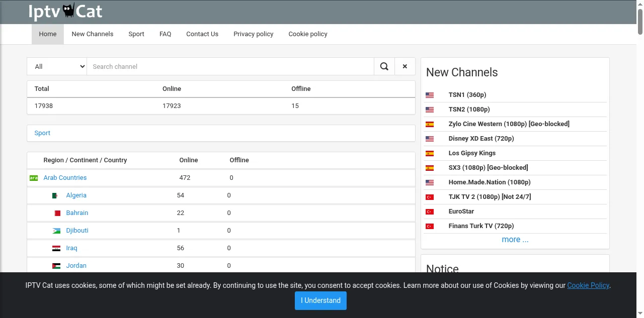Click the Spain flag beside Zylo Cine Western
The image size is (644, 318).
(x=430, y=124)
